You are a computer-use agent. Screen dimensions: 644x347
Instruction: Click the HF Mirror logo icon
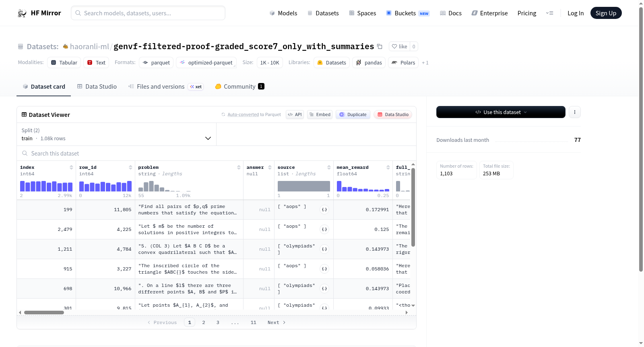22,13
